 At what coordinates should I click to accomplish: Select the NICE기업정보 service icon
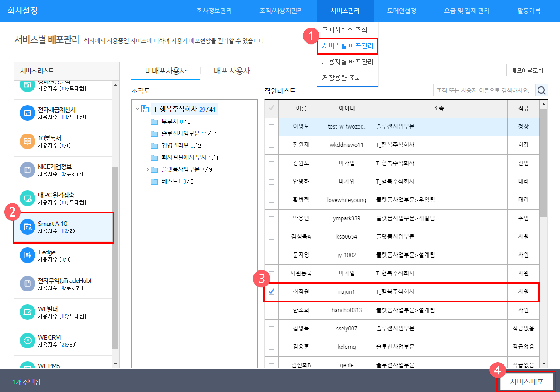tap(28, 170)
